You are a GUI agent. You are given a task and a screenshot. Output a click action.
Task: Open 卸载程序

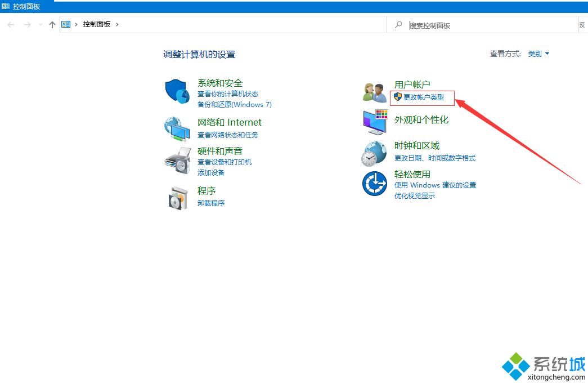pos(210,203)
